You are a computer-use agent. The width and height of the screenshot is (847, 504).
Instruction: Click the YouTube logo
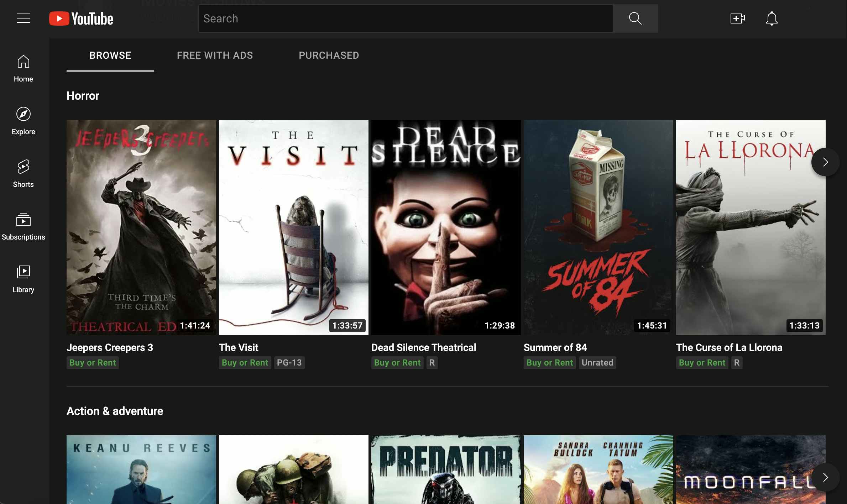pyautogui.click(x=81, y=19)
